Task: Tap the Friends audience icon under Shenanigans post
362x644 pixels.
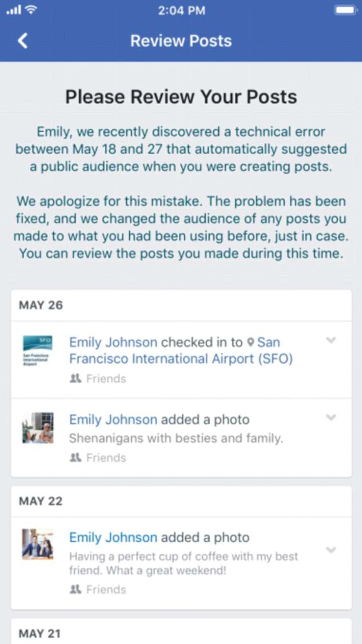Action: [x=75, y=457]
